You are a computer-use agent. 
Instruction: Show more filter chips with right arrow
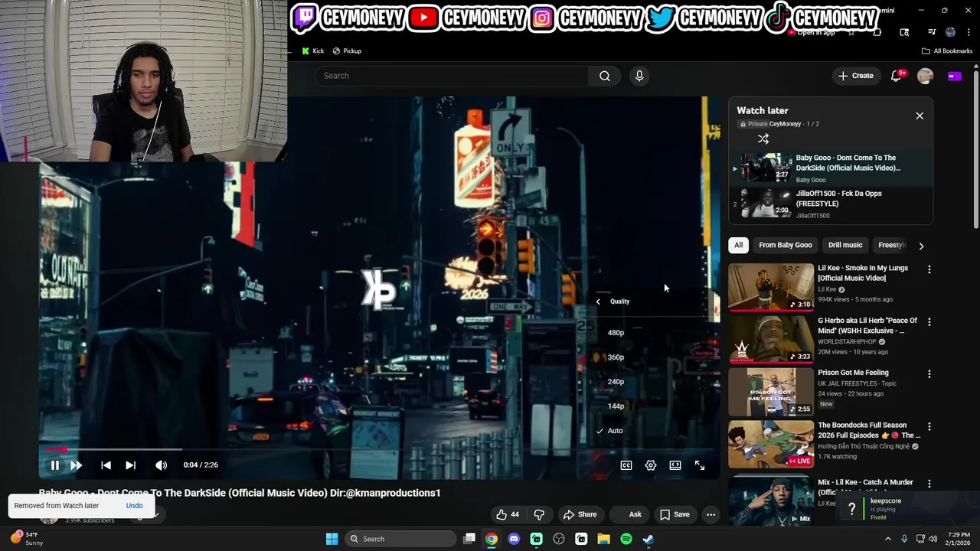pyautogui.click(x=921, y=246)
